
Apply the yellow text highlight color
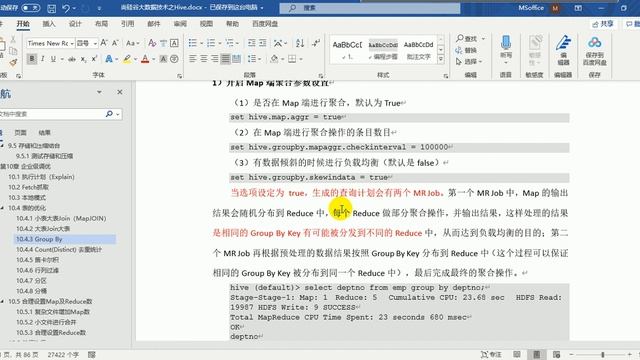click(127, 59)
